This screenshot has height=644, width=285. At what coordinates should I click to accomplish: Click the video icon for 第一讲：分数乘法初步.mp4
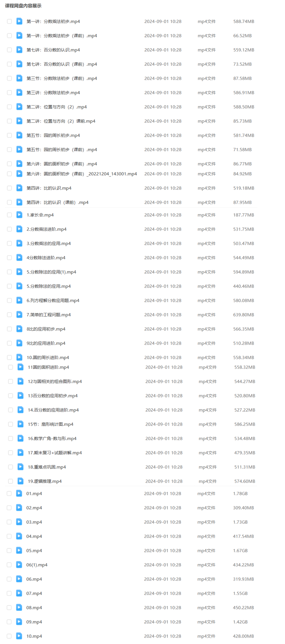pyautogui.click(x=19, y=21)
